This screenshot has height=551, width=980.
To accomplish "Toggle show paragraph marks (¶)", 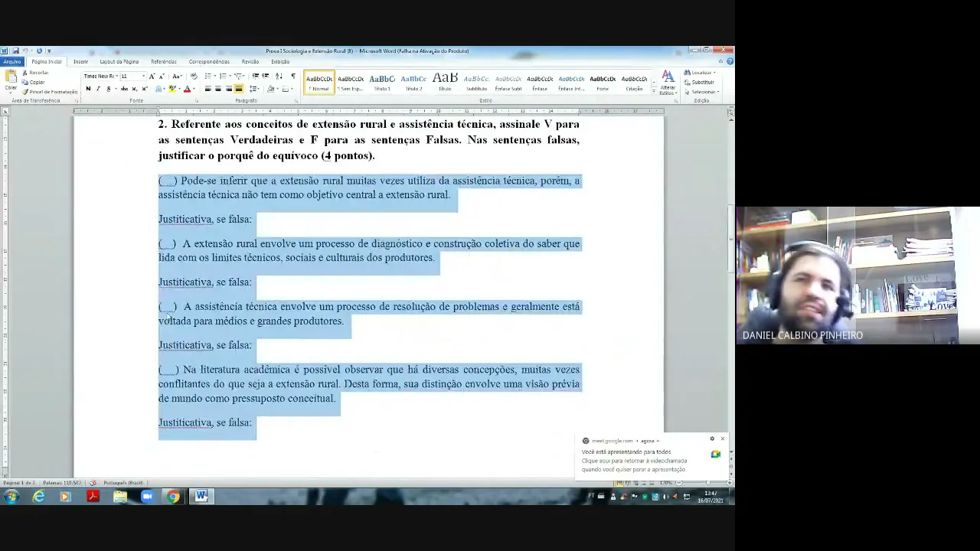I will pos(293,77).
